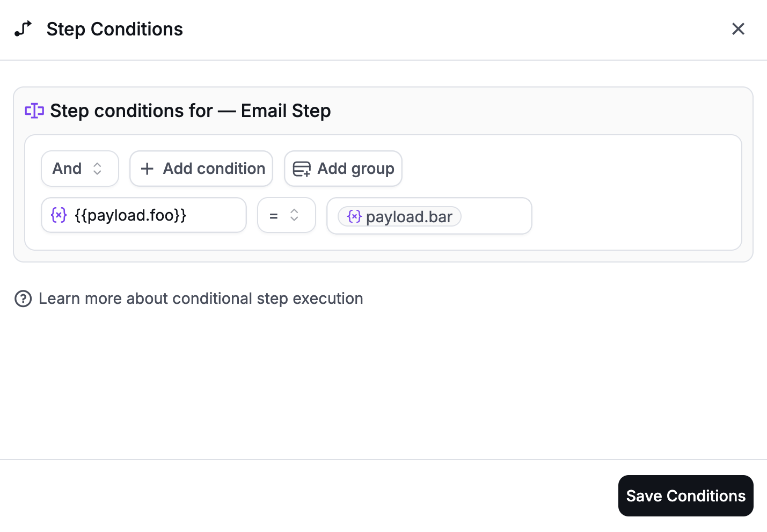The width and height of the screenshot is (767, 532).
Task: Click inside the condition value field containing payload.bar
Action: click(x=494, y=216)
